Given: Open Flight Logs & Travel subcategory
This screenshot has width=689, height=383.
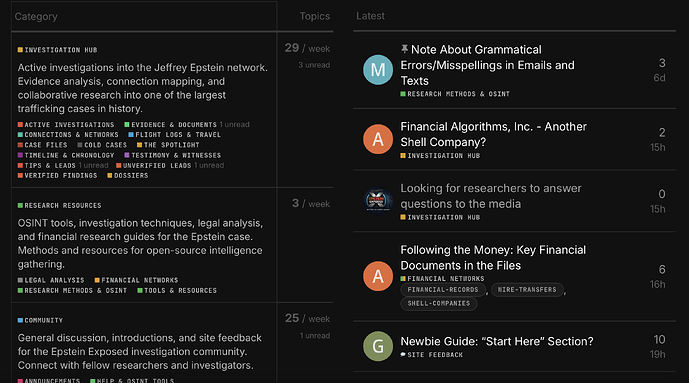Looking at the screenshot, I should [x=175, y=135].
